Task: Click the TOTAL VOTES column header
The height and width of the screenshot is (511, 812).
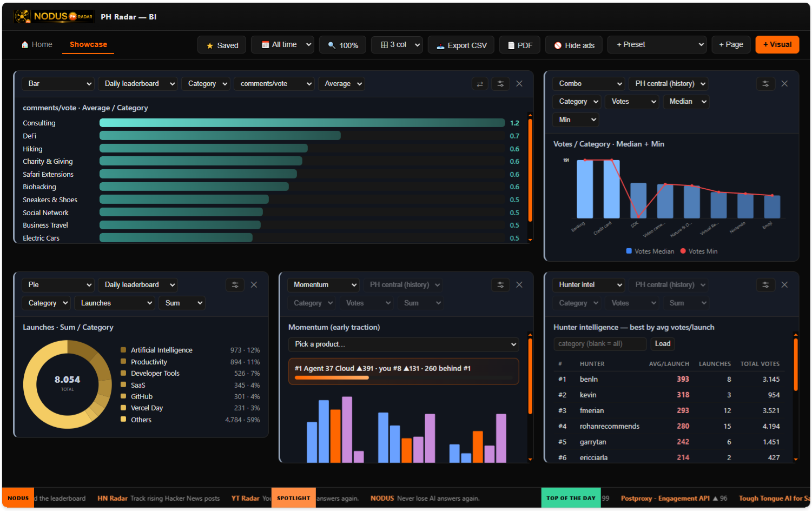Action: (x=760, y=364)
